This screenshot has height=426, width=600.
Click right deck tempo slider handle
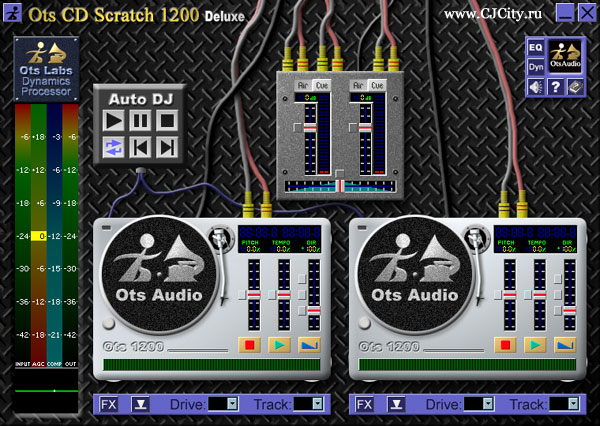540,295
